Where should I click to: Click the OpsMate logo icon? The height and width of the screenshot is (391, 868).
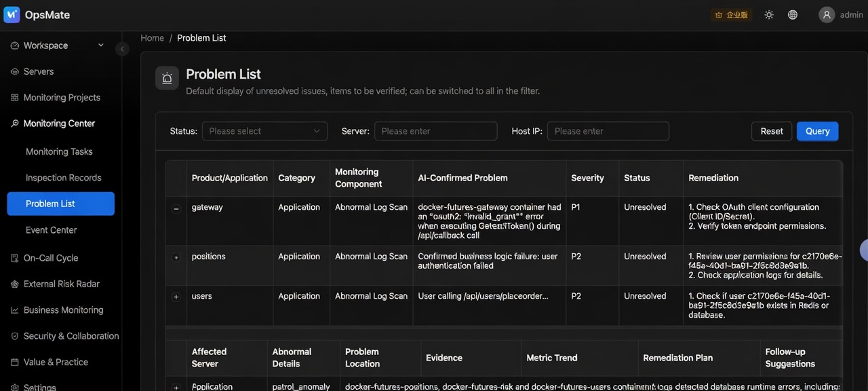[x=12, y=14]
